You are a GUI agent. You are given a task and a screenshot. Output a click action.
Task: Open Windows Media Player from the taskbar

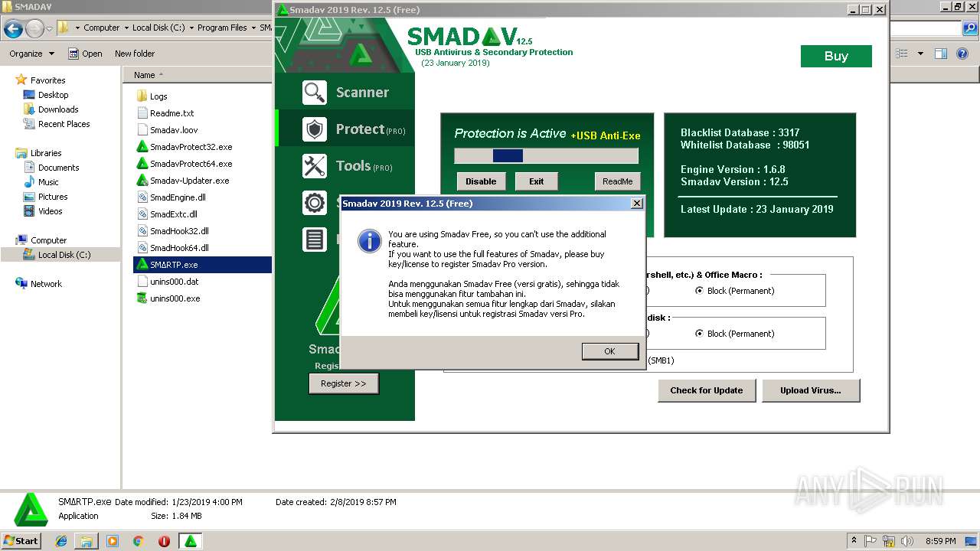113,541
